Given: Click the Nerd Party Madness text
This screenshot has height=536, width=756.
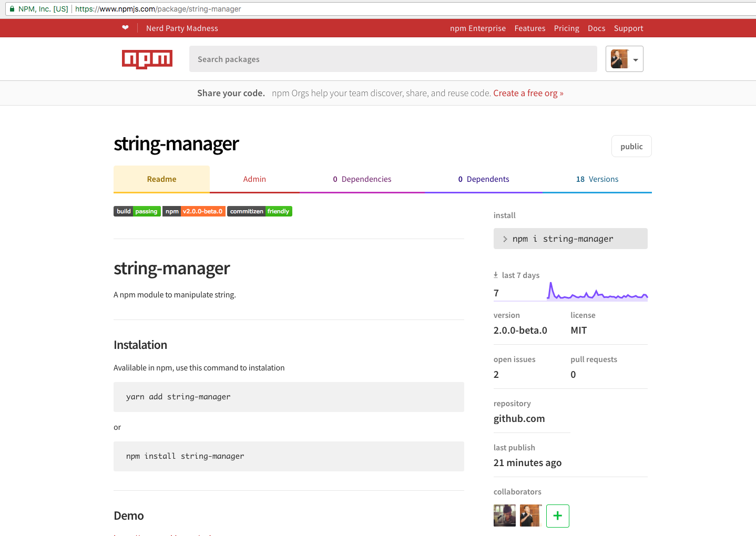Looking at the screenshot, I should (x=182, y=28).
